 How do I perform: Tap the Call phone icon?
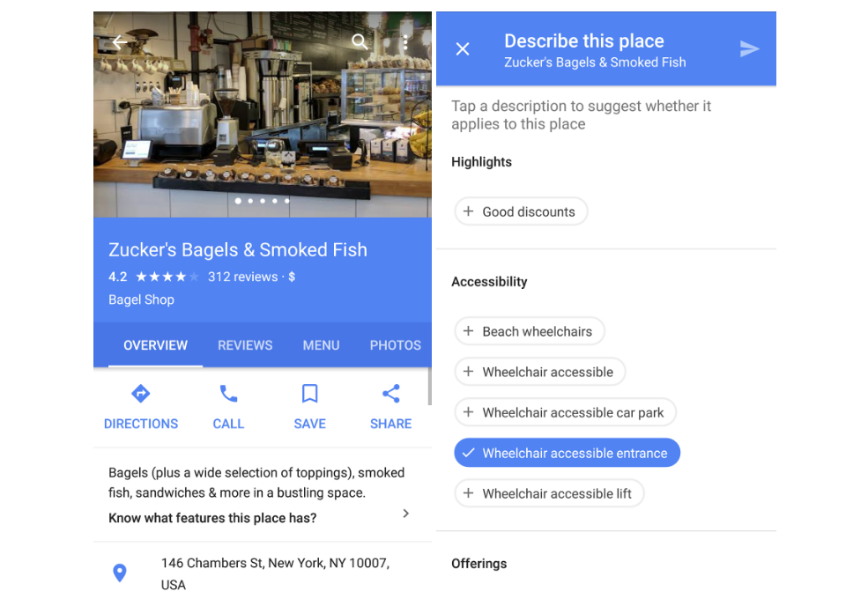[228, 394]
